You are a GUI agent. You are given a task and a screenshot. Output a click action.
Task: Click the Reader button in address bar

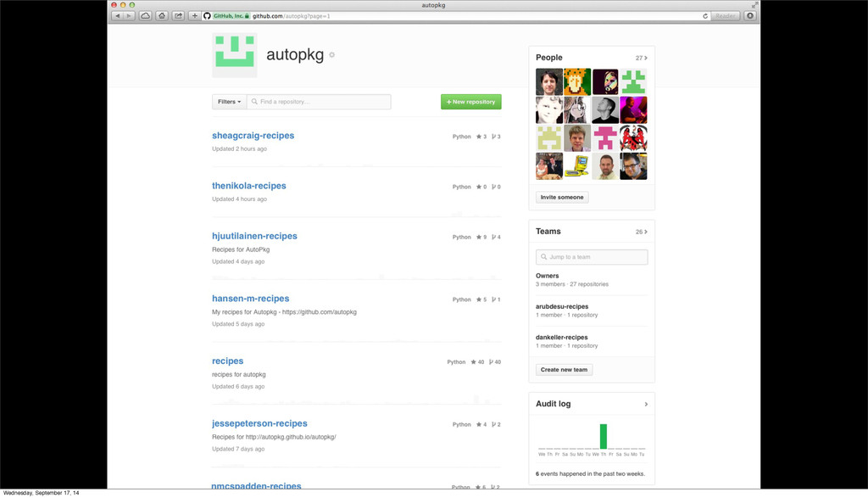click(726, 16)
